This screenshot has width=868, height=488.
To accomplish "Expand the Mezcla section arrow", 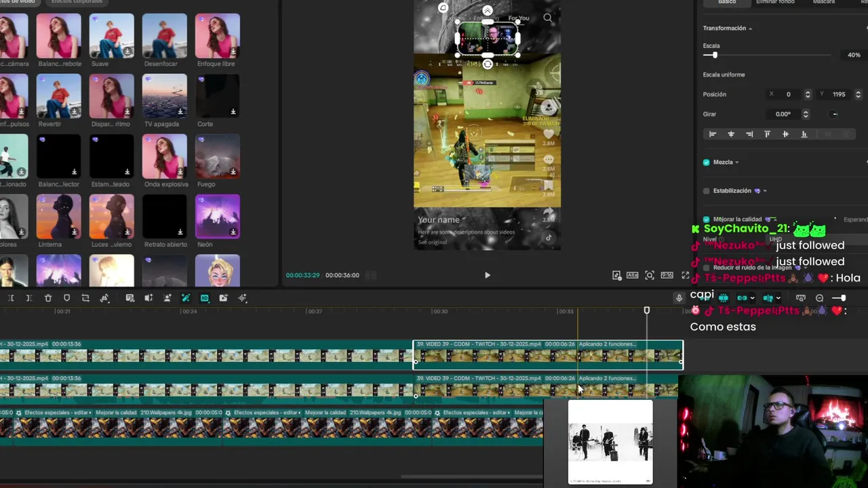I will coord(737,163).
